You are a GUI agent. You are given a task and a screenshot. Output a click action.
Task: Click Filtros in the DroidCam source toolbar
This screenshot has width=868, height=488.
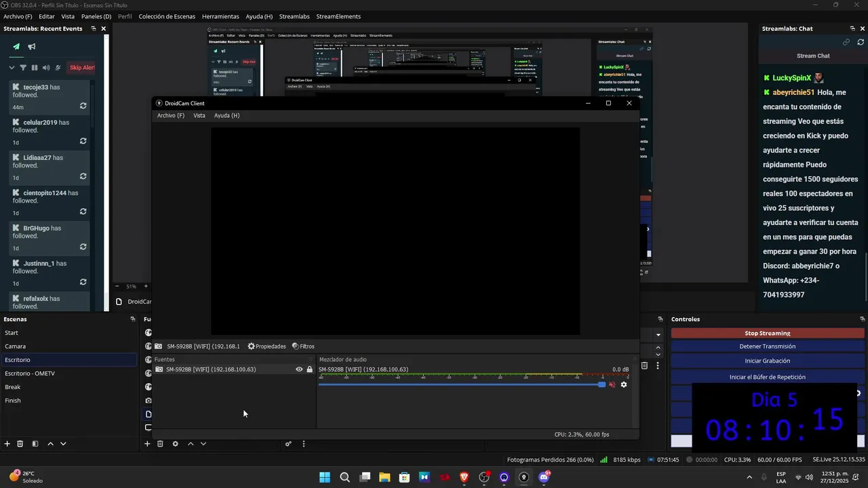click(x=303, y=346)
